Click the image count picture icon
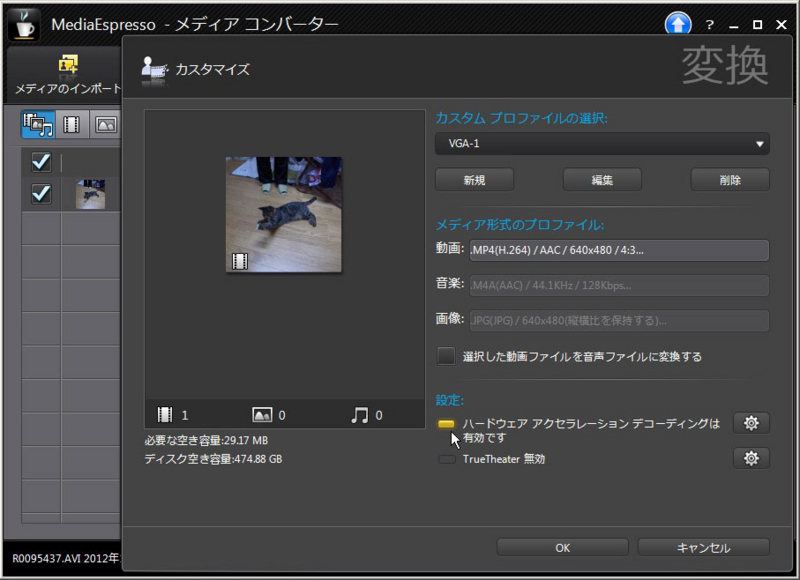 [262, 414]
